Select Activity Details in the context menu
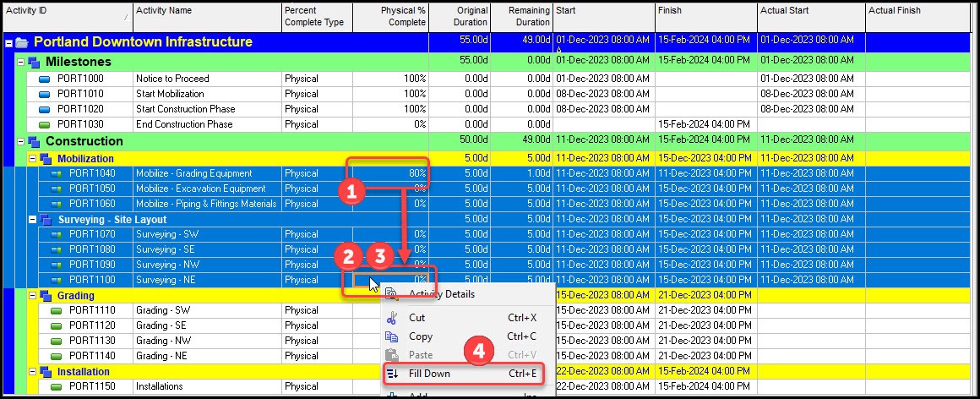The image size is (980, 399). (x=442, y=294)
